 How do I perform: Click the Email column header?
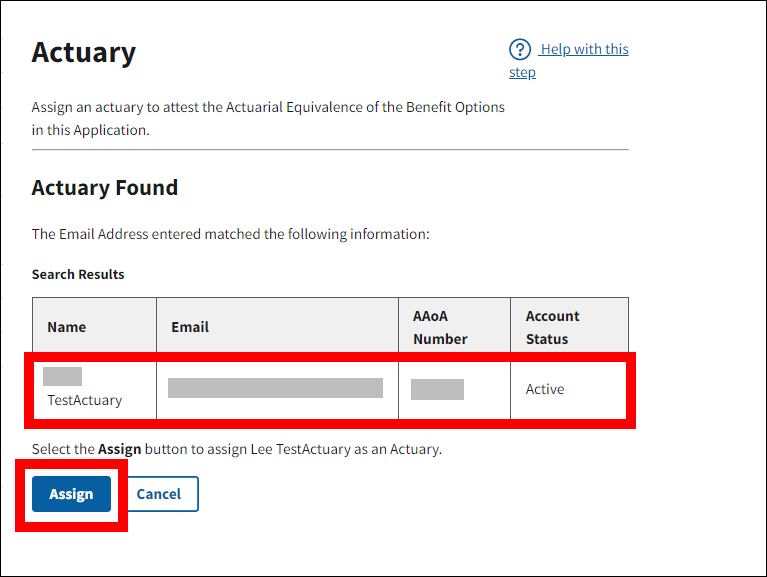tap(190, 327)
